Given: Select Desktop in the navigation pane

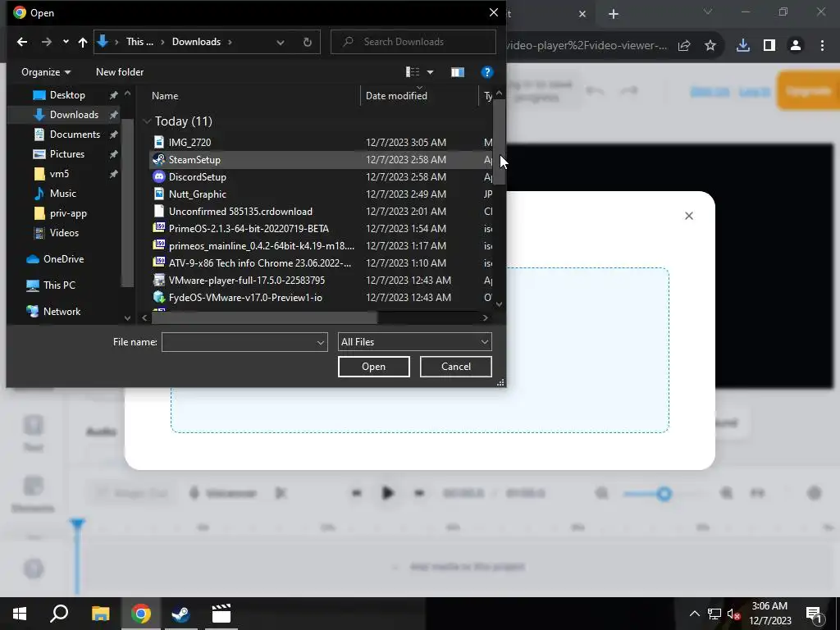Looking at the screenshot, I should 67,95.
